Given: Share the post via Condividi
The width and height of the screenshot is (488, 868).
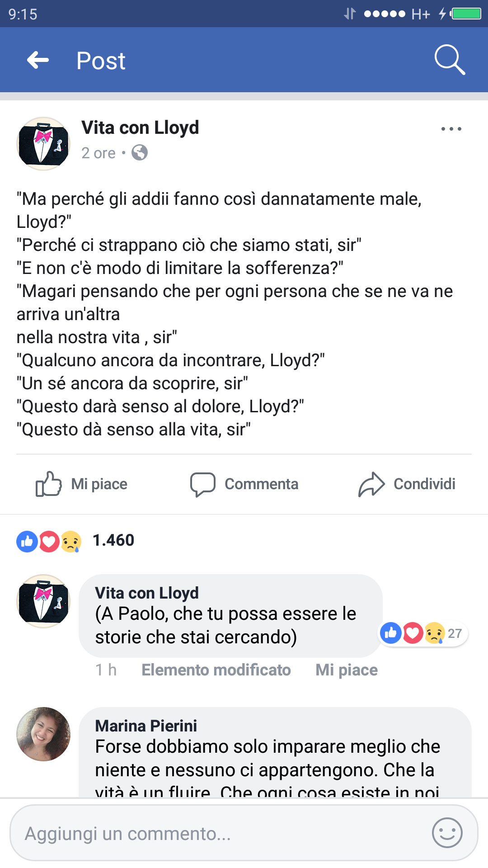Looking at the screenshot, I should click(407, 484).
